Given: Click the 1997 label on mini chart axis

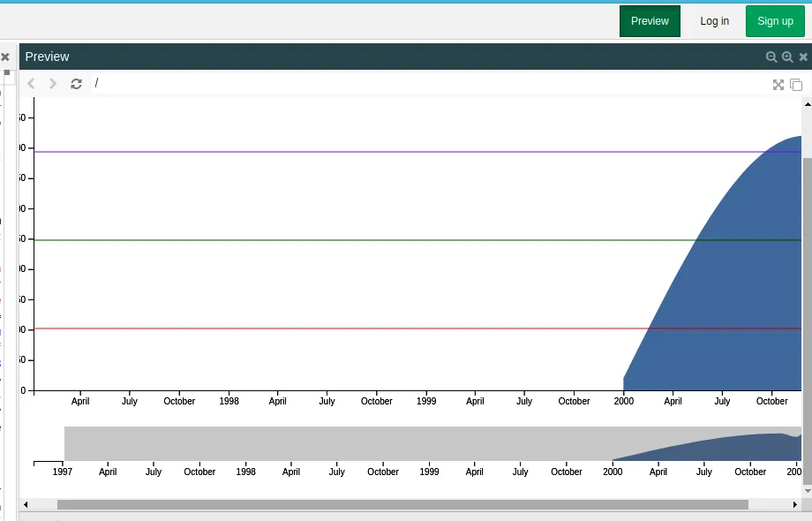Looking at the screenshot, I should (x=62, y=472).
